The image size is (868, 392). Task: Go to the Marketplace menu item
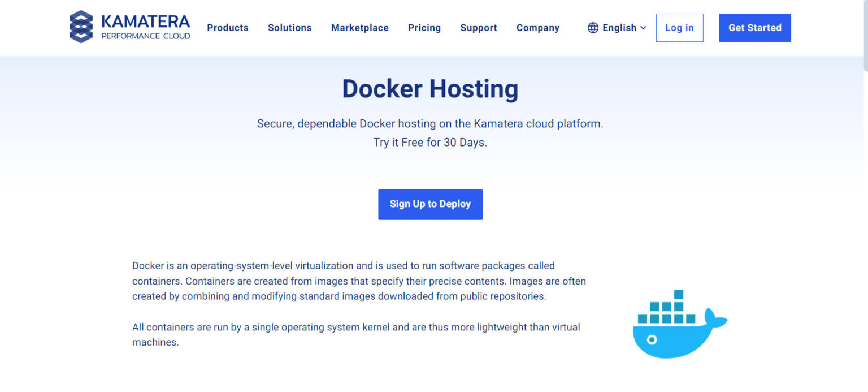360,28
